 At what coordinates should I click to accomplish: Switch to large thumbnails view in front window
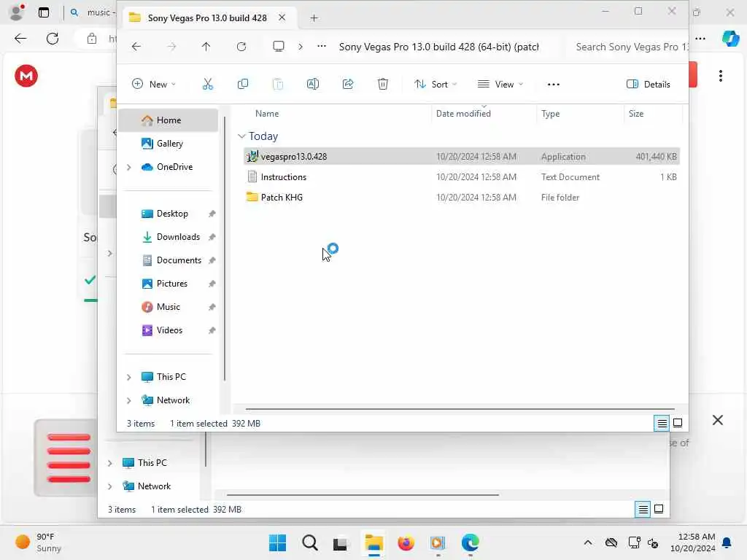pos(678,423)
